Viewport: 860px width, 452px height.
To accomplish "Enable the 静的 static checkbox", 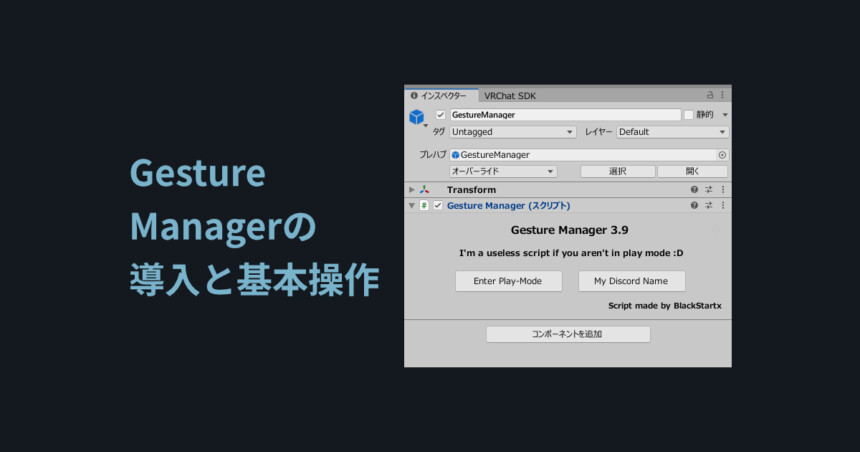I will click(x=689, y=115).
